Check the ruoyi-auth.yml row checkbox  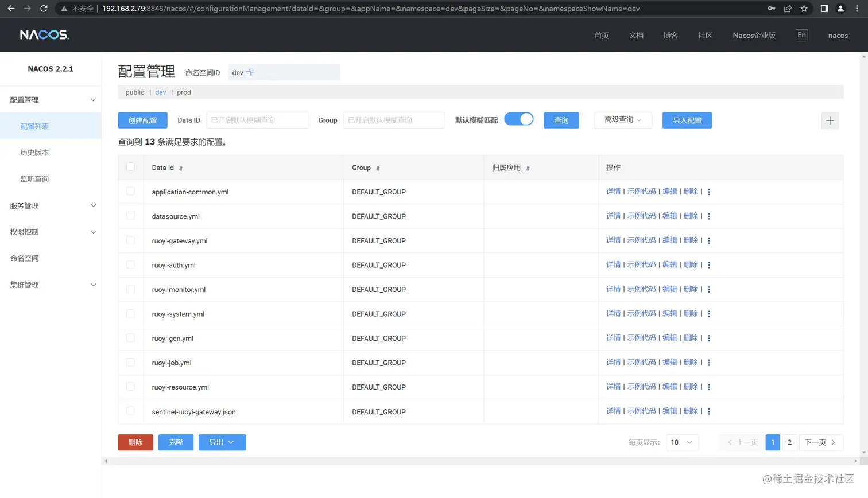point(130,264)
